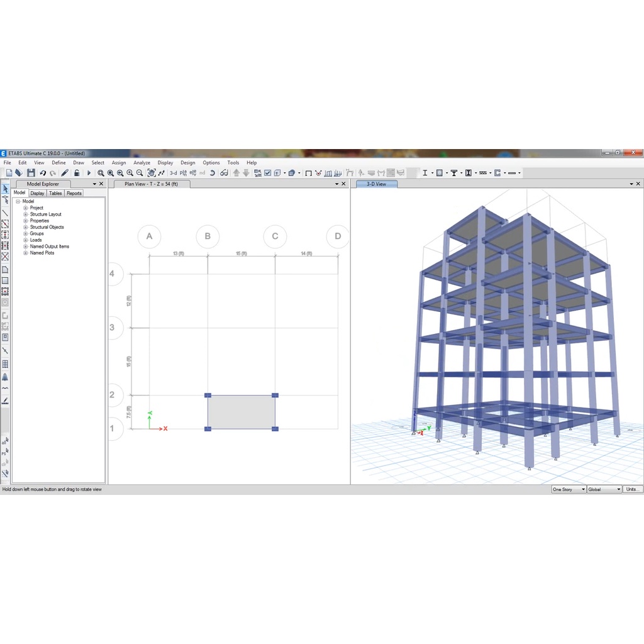Select the 3-d view toolbar button
The height and width of the screenshot is (644, 644).
173,173
